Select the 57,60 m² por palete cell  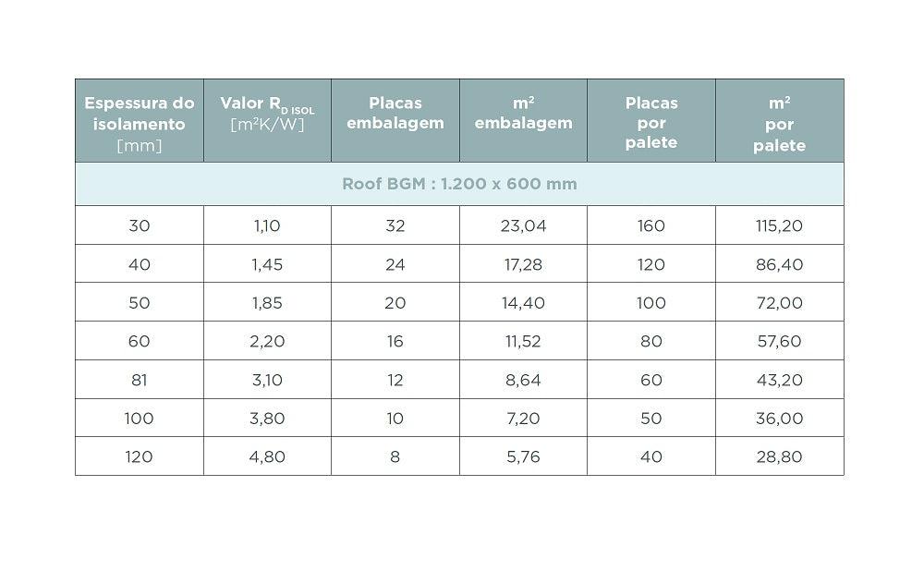coord(779,342)
